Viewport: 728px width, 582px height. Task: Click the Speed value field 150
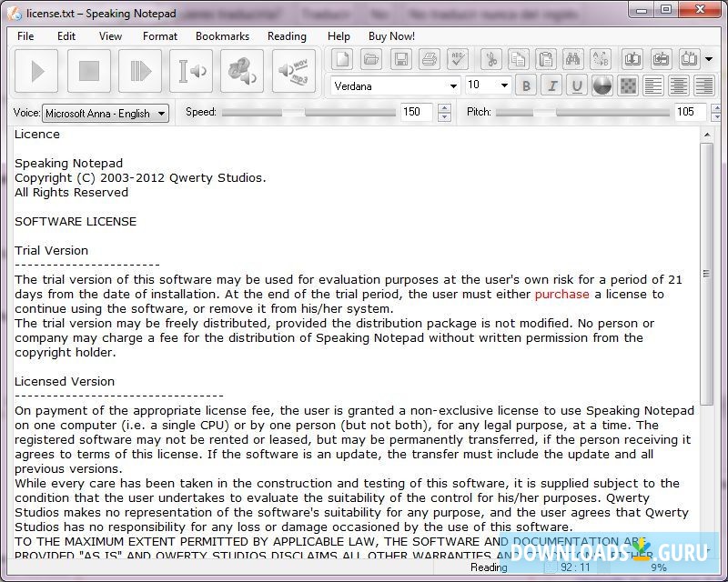(x=417, y=112)
